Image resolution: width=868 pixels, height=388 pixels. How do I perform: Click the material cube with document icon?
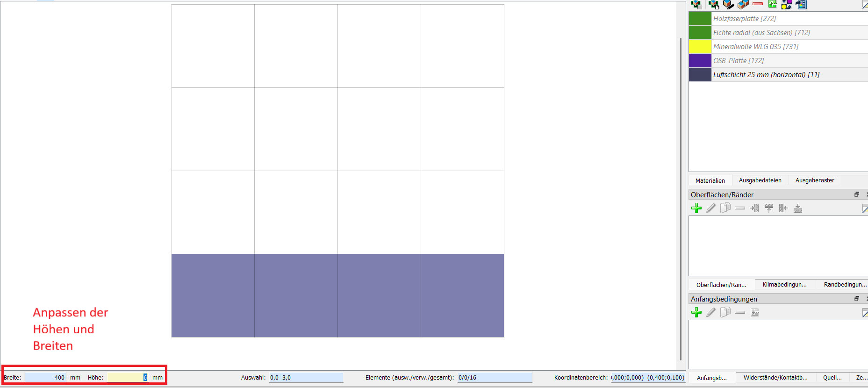[x=714, y=5]
